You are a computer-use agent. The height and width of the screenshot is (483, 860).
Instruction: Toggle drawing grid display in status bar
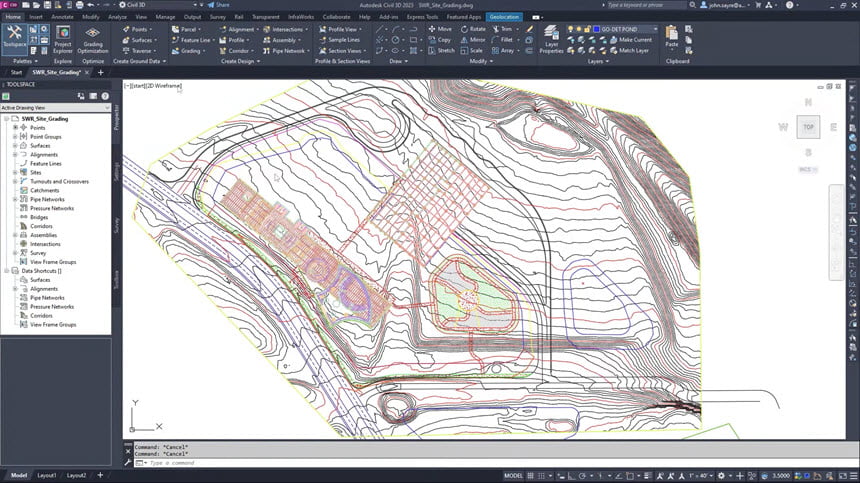[x=530, y=476]
